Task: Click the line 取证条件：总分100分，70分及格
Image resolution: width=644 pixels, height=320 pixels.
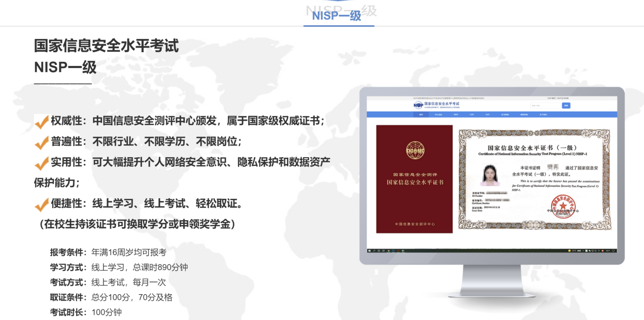Action: click(x=111, y=298)
